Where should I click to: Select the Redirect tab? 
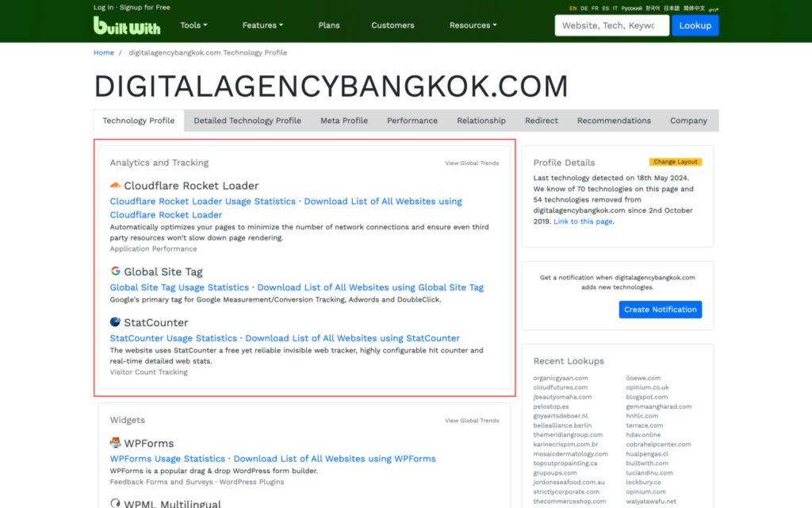541,121
